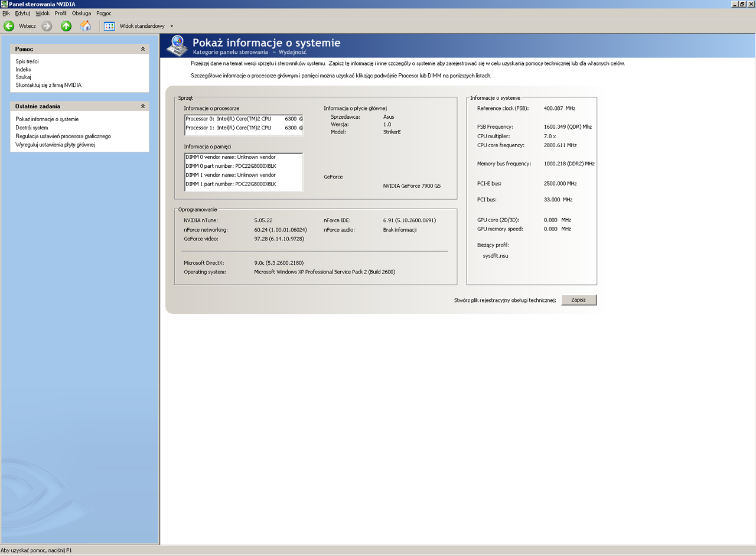The width and height of the screenshot is (756, 556).
Task: Open Pokaż informacje o systemie task
Action: click(x=47, y=119)
